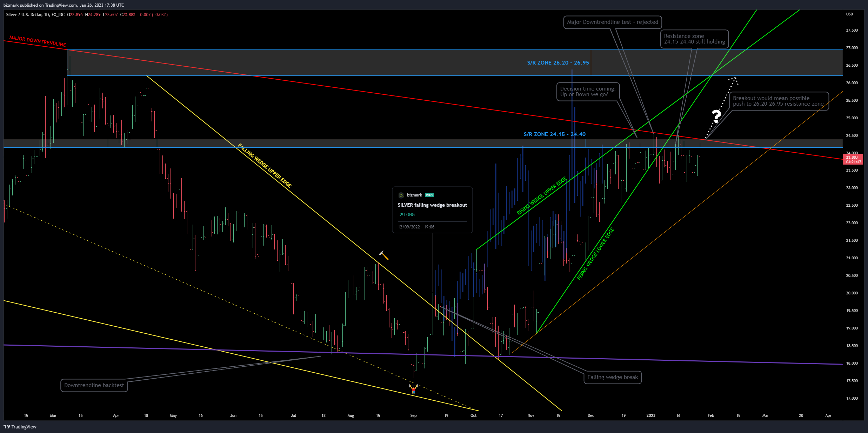The width and height of the screenshot is (868, 433).
Task: Click the hammer icon near the falling wedge
Action: (x=383, y=255)
